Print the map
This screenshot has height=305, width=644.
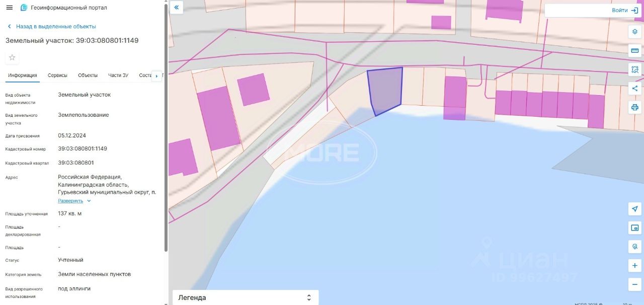pyautogui.click(x=635, y=107)
